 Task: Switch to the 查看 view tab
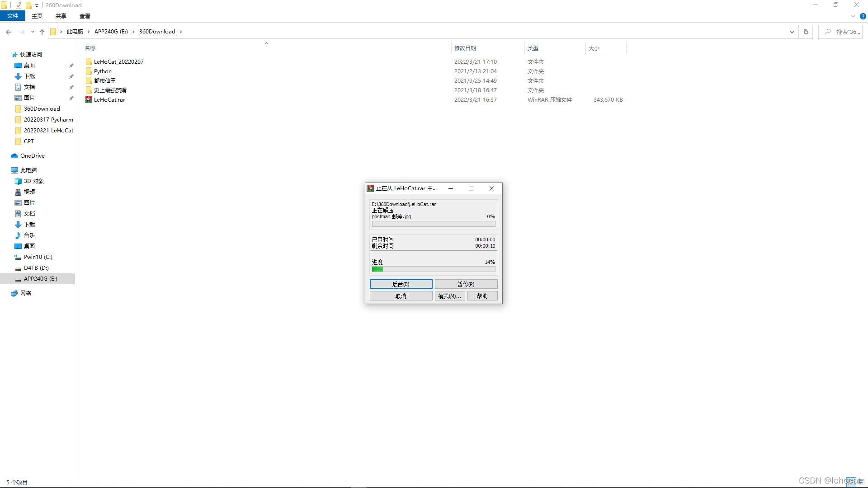pyautogui.click(x=85, y=16)
